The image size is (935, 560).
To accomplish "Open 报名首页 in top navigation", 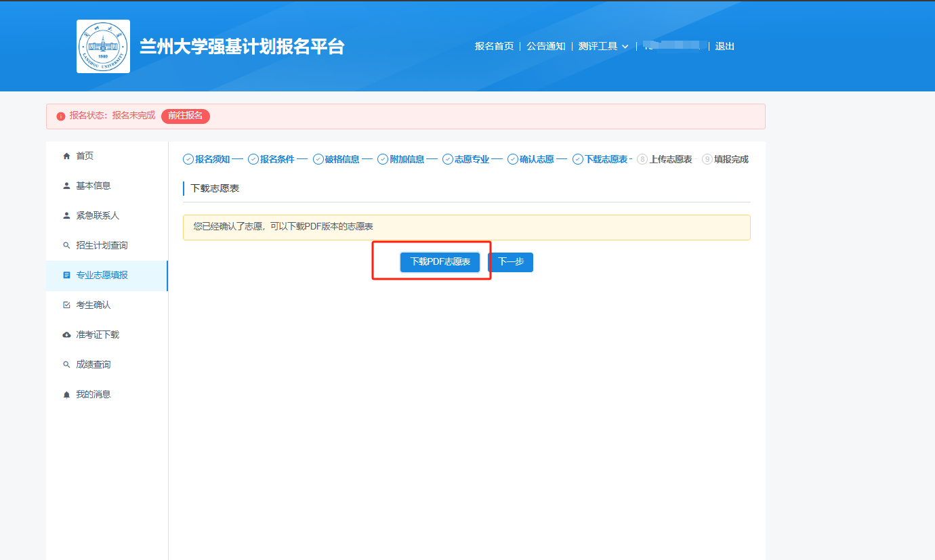I will pyautogui.click(x=494, y=47).
